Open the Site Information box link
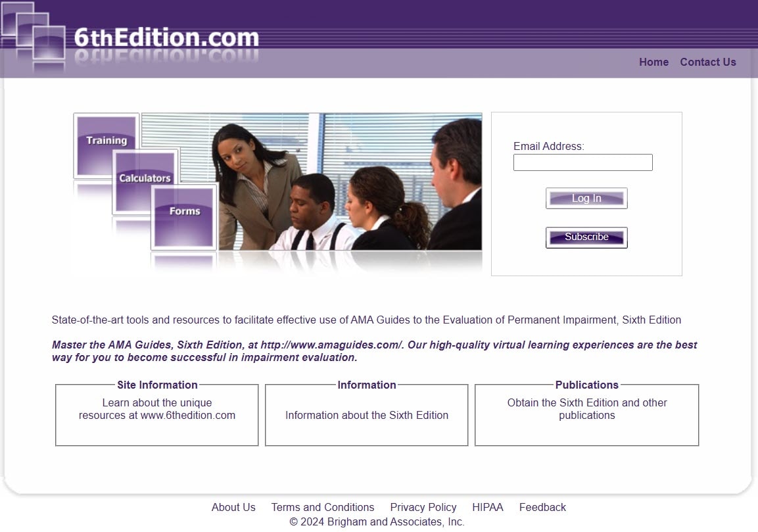The image size is (758, 532). point(157,409)
